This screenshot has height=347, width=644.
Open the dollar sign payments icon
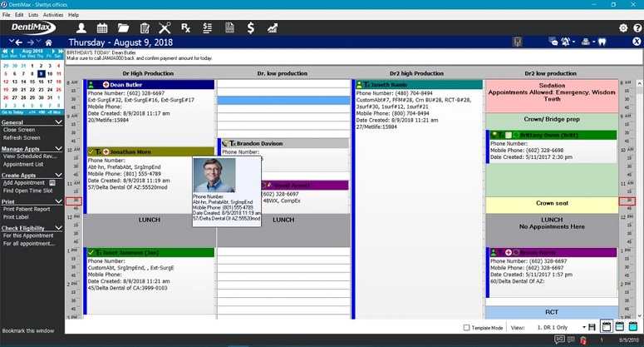[250, 28]
